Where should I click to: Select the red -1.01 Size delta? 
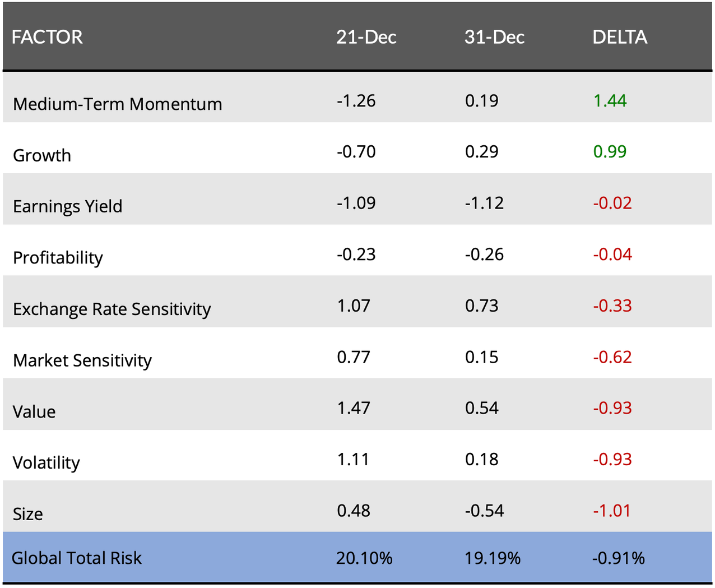pos(611,511)
